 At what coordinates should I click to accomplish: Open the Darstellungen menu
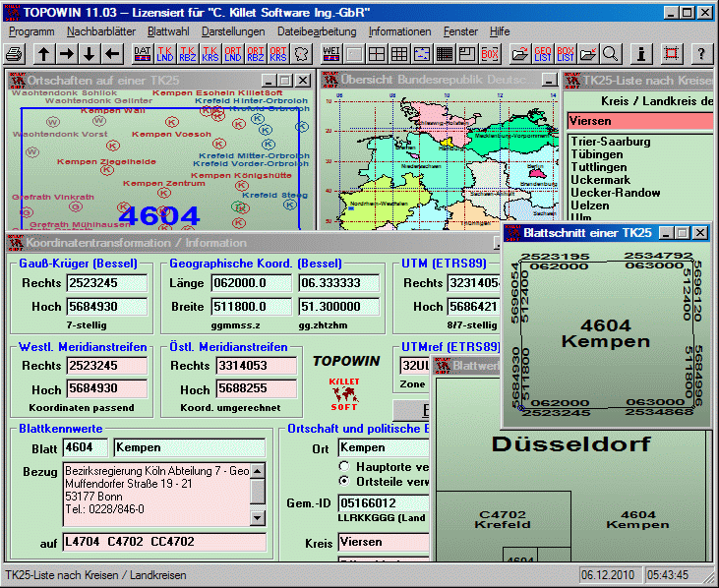[x=233, y=31]
